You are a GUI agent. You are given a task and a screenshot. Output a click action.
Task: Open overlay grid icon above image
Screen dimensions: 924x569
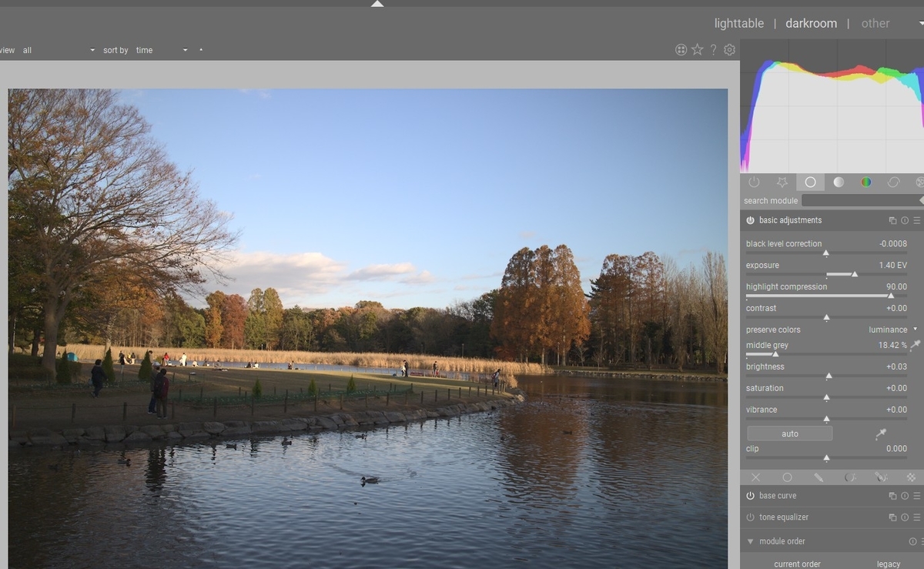pyautogui.click(x=681, y=49)
